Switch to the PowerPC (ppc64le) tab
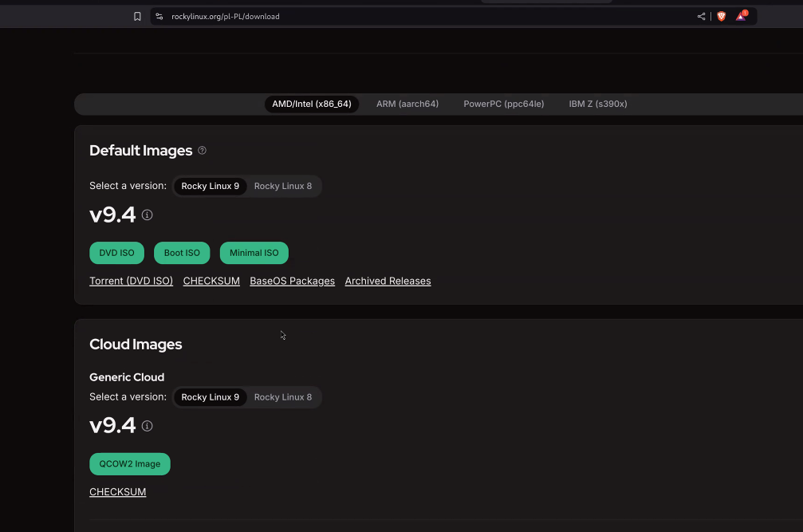The image size is (803, 532). [x=503, y=104]
